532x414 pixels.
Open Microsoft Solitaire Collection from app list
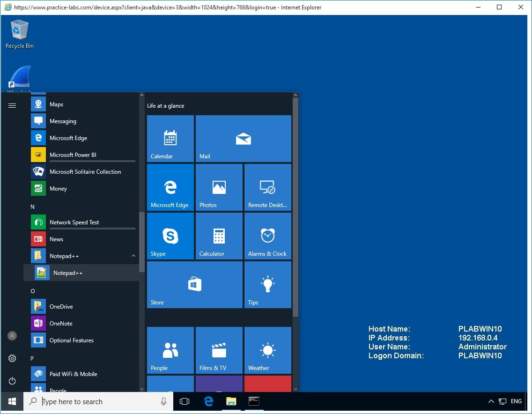[x=85, y=172]
